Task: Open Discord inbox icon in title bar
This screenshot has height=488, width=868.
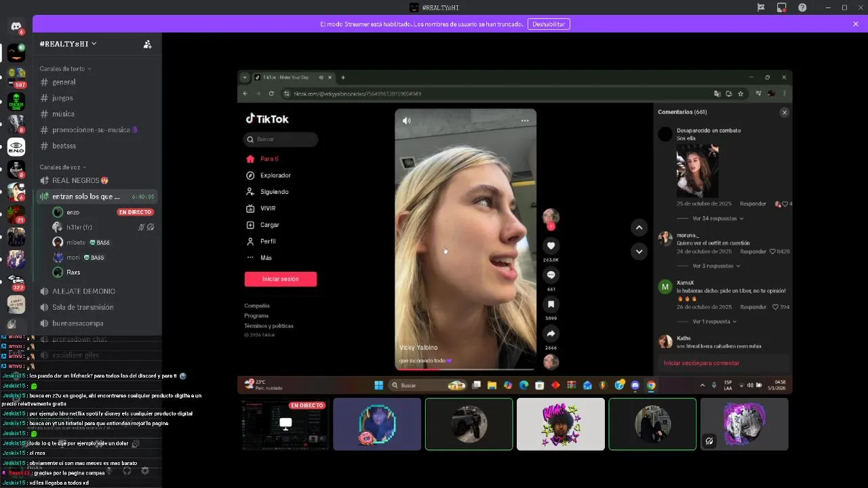Action: [x=781, y=7]
